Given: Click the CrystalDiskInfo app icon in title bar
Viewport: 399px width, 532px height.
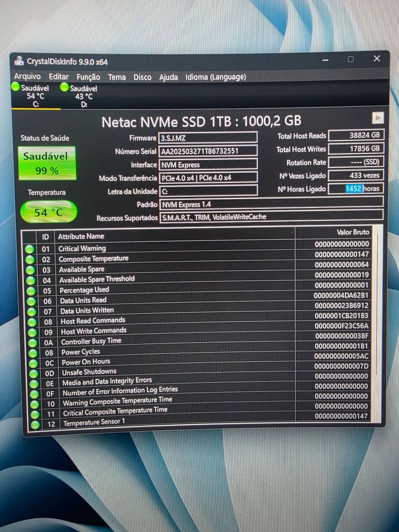Looking at the screenshot, I should (x=19, y=61).
